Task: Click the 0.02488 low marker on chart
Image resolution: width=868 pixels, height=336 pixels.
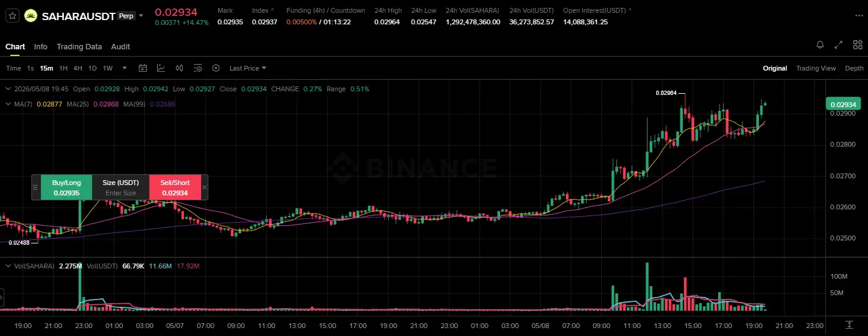Action: [18, 242]
